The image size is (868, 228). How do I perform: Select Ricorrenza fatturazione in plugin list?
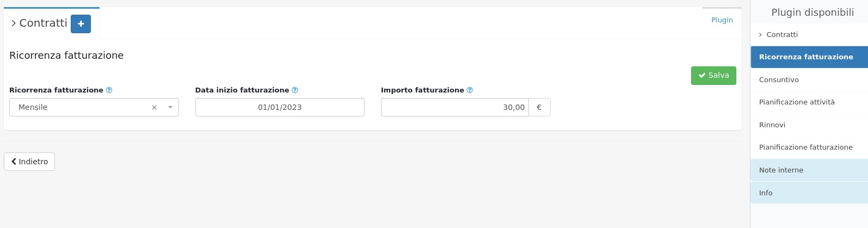click(806, 57)
